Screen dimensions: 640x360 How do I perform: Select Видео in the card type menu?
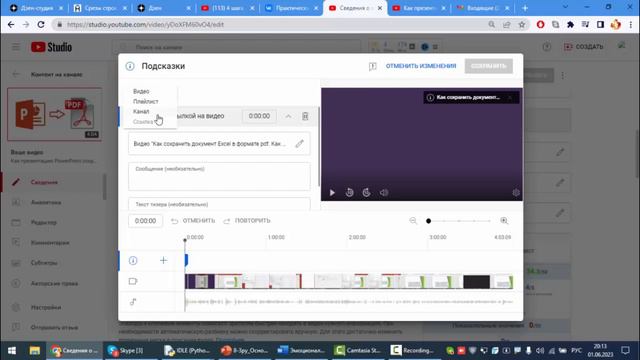[x=141, y=91]
